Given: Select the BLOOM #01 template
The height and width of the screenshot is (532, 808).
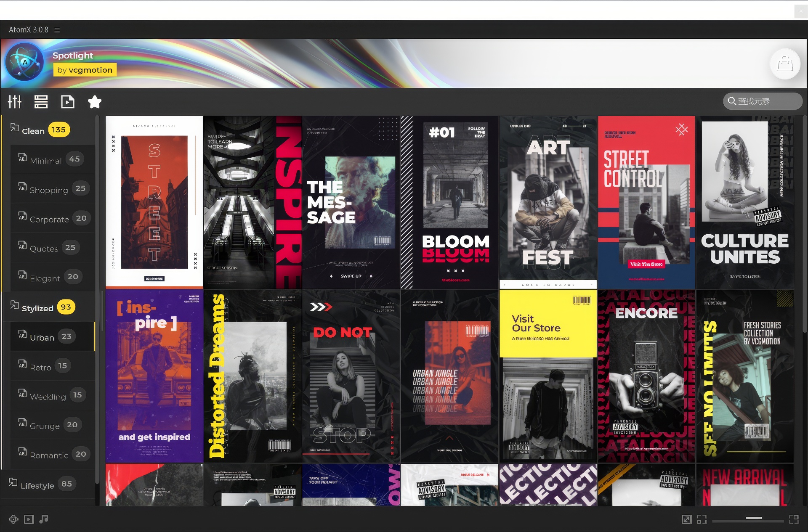Looking at the screenshot, I should pyautogui.click(x=449, y=202).
